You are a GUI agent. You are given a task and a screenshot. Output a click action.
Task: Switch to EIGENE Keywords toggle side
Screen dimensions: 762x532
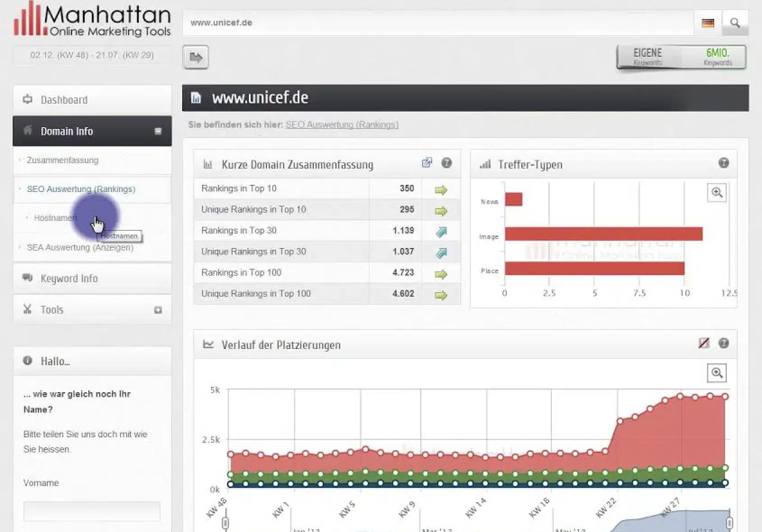click(647, 57)
